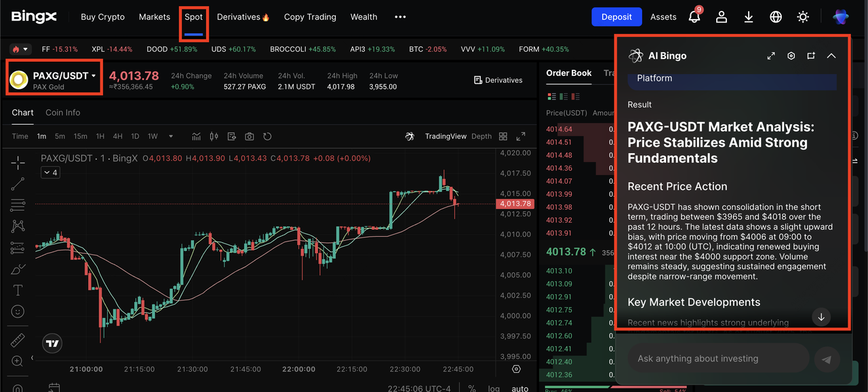Switch theme with the sun icon
868x392 pixels.
point(803,17)
